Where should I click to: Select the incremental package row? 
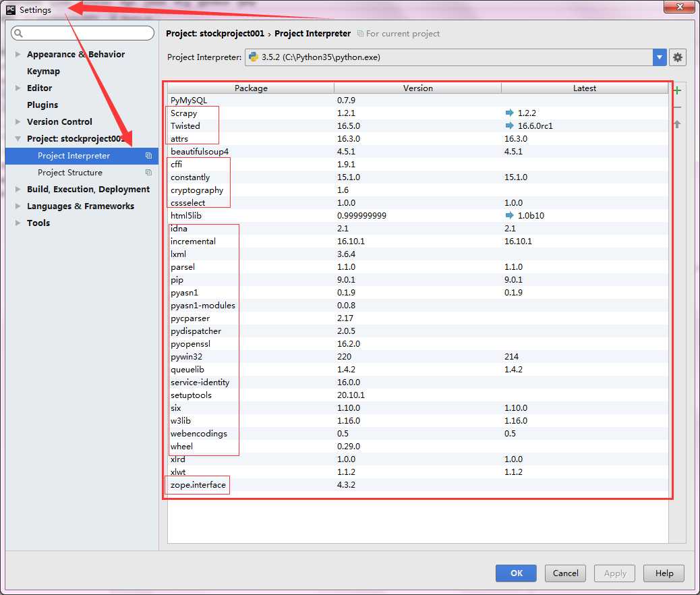[418, 242]
